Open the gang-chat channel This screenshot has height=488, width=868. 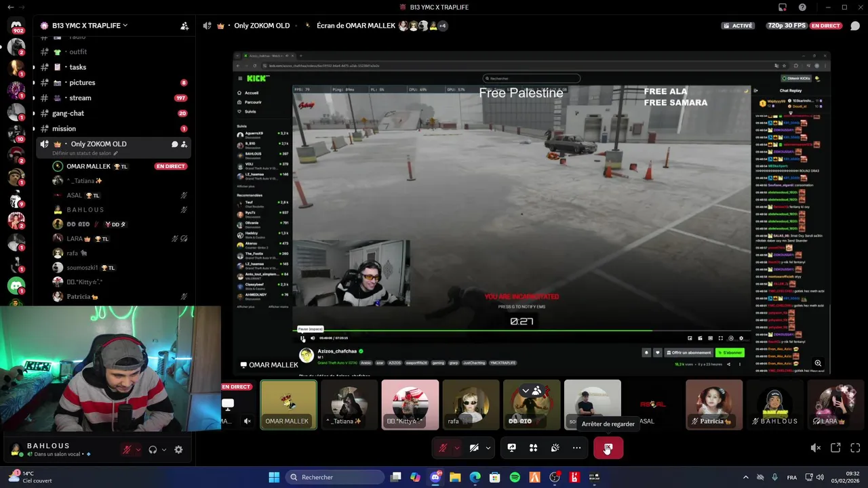click(68, 113)
